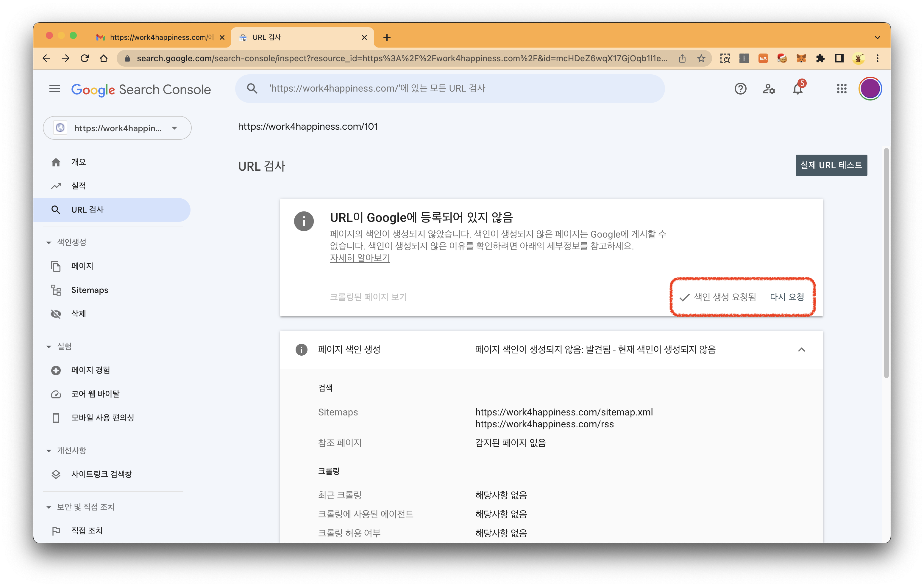The height and width of the screenshot is (587, 924).
Task: Open the Sitemaps report in the sidebar
Action: 89,290
